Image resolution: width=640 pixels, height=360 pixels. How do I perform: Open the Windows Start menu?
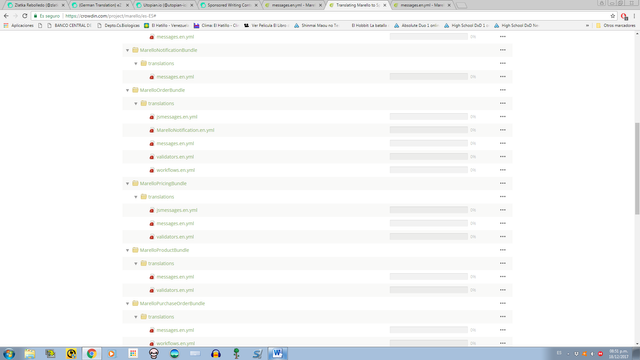pyautogui.click(x=9, y=353)
